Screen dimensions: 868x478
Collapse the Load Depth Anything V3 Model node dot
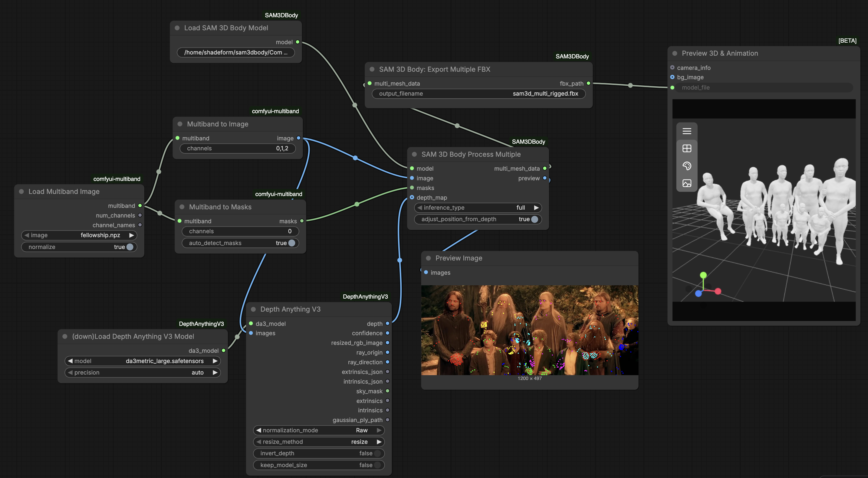(65, 336)
